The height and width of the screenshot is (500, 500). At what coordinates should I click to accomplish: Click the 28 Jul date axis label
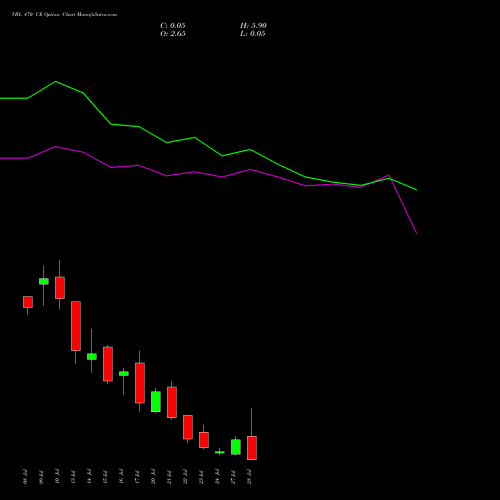point(250,477)
